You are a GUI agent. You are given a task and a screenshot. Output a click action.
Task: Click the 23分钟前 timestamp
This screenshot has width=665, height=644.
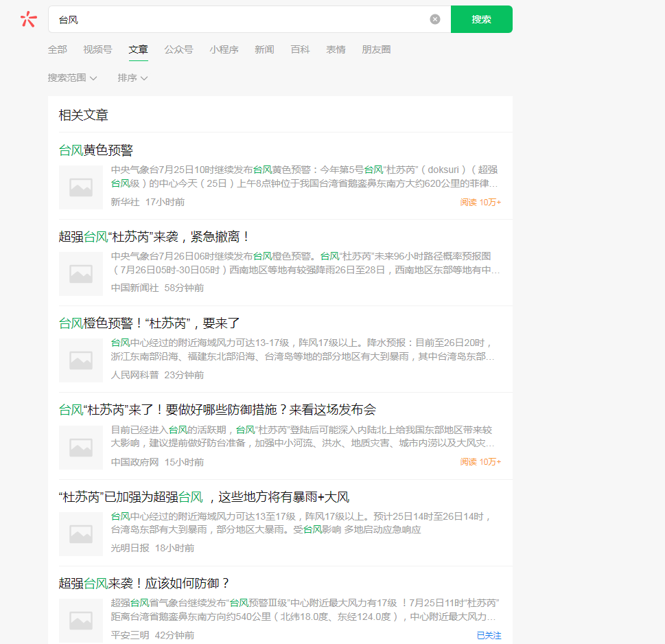tap(184, 375)
